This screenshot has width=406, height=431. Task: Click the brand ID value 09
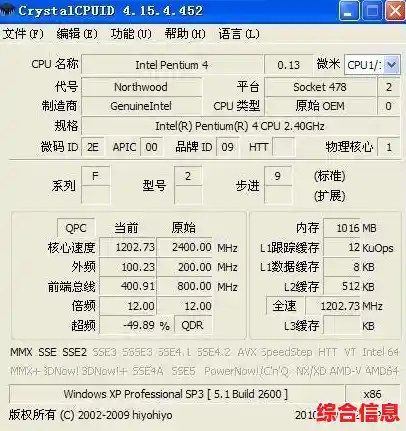[227, 147]
